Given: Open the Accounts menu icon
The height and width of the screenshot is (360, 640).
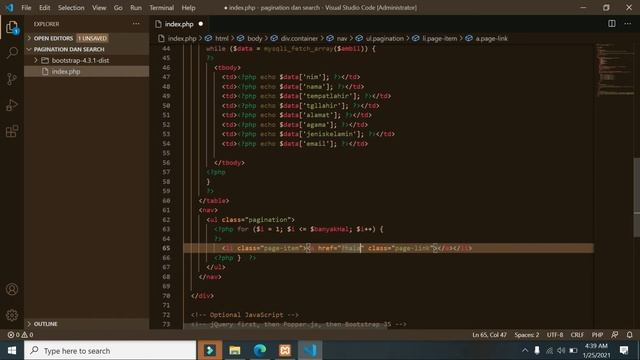Looking at the screenshot, I should click(12, 289).
